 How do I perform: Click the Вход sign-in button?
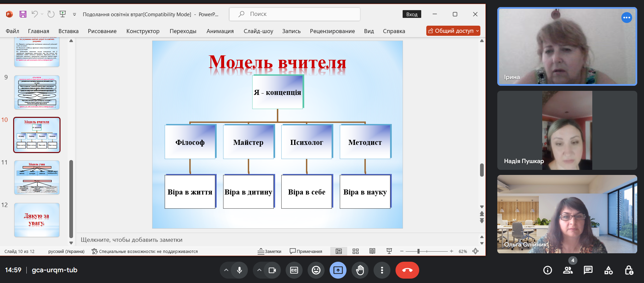point(412,14)
